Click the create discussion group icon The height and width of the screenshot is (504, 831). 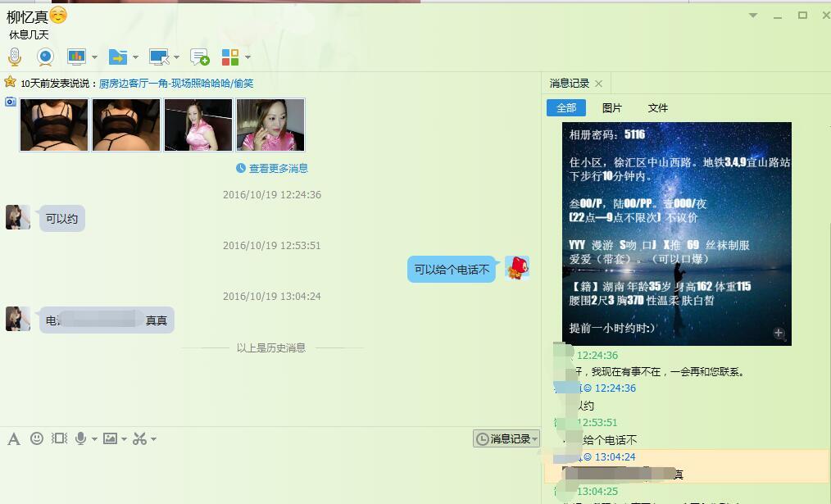coord(200,57)
